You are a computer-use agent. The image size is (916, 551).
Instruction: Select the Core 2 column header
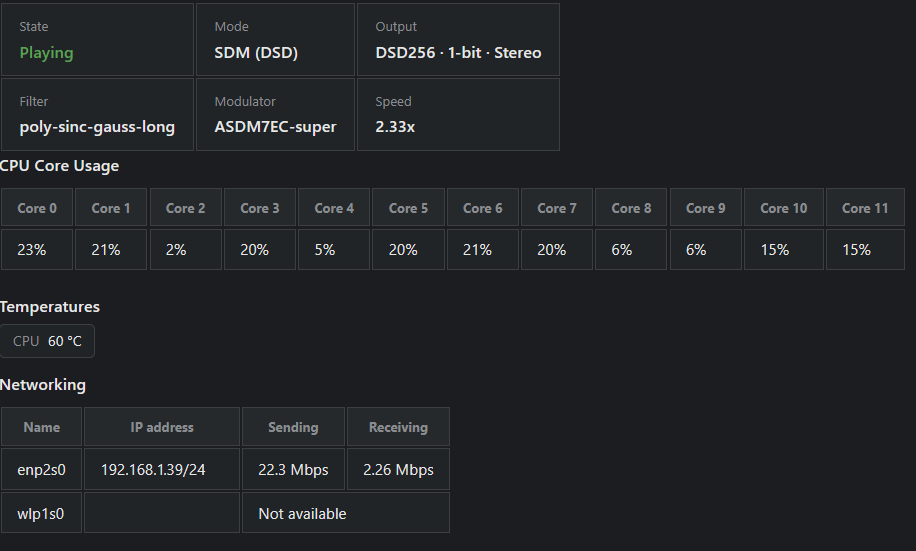click(186, 207)
